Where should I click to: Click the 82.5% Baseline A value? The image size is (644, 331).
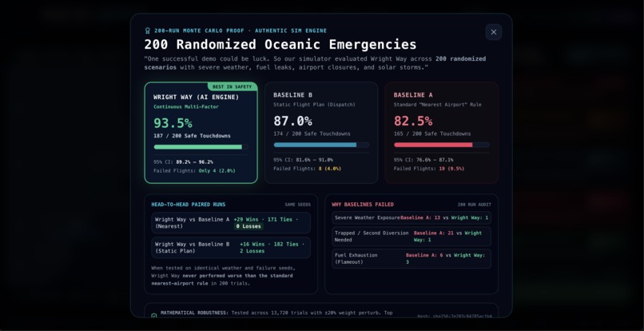point(413,121)
